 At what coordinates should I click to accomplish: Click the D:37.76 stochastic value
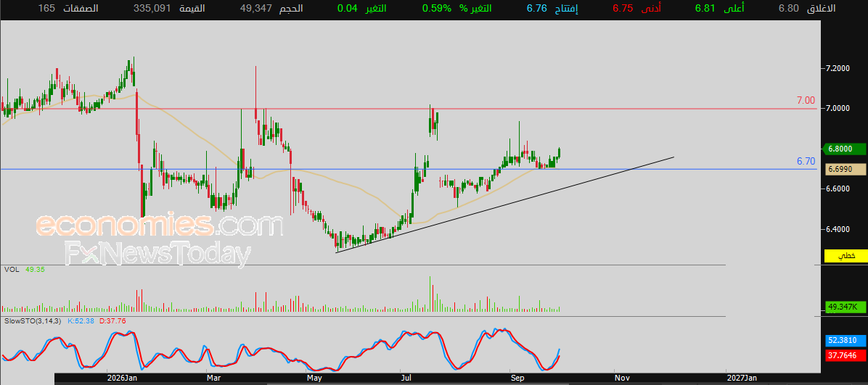click(112, 320)
